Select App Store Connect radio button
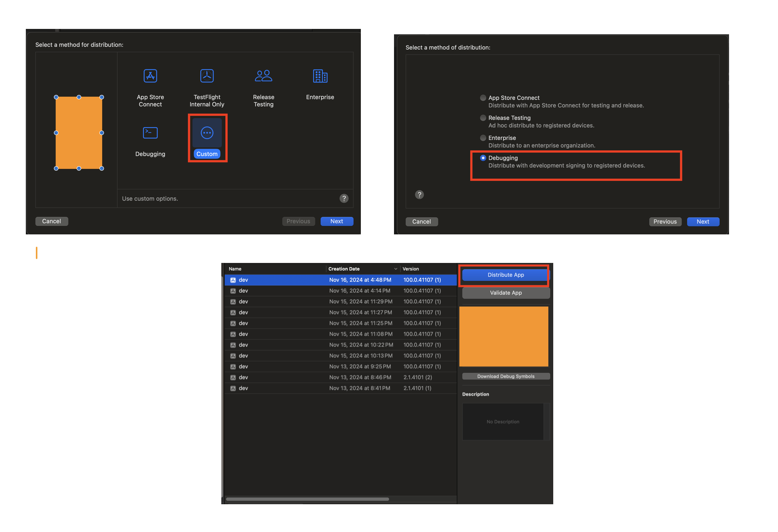This screenshot has height=532, width=778. click(x=483, y=98)
